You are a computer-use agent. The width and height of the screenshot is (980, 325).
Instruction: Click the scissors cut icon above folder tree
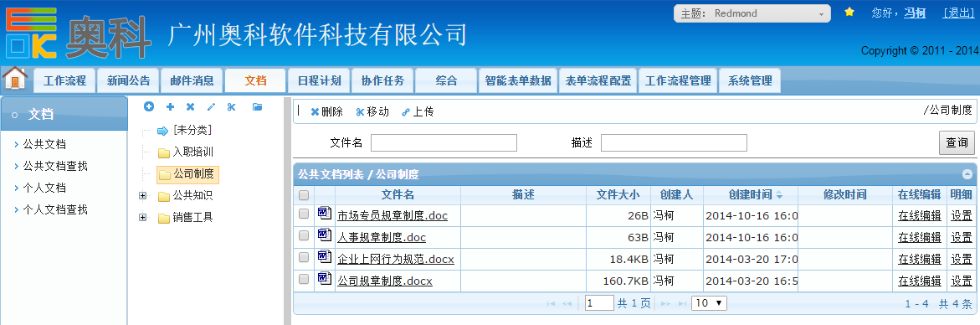point(231,107)
